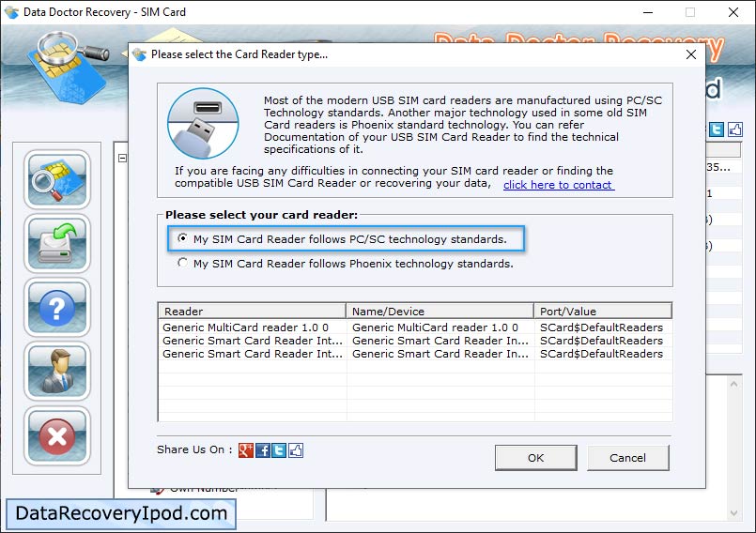This screenshot has width=756, height=533.
Task: Click thumbs-up icon in main window header
Action: coord(734,129)
